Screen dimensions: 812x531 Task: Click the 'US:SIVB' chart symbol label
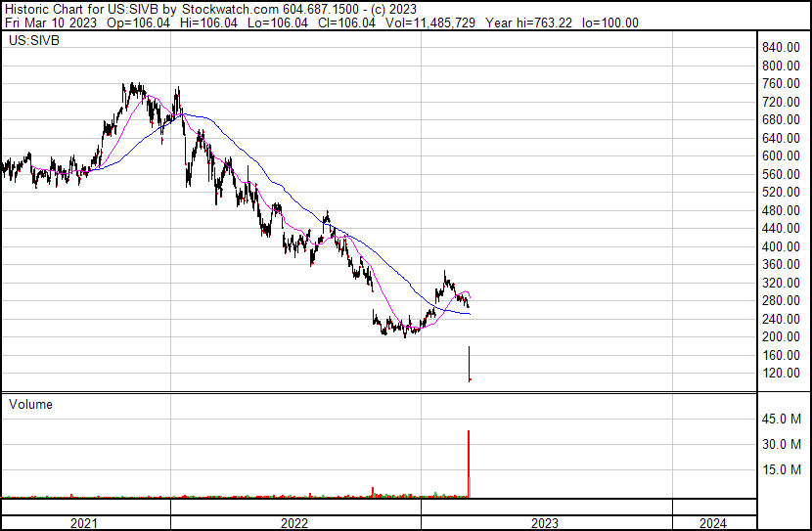[x=34, y=40]
